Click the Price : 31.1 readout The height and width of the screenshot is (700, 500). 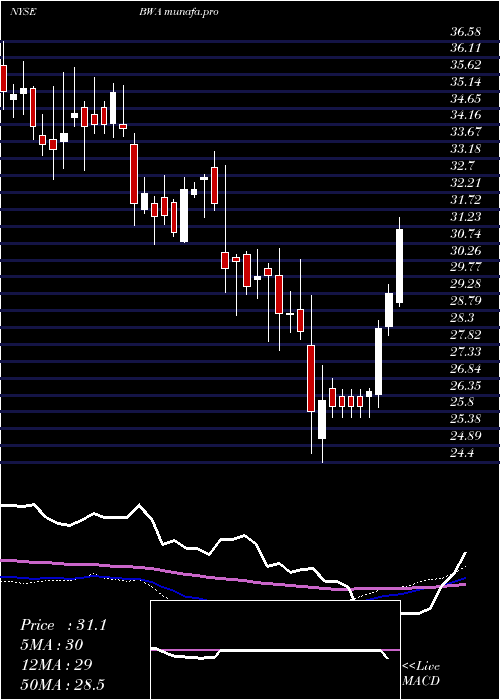click(63, 625)
